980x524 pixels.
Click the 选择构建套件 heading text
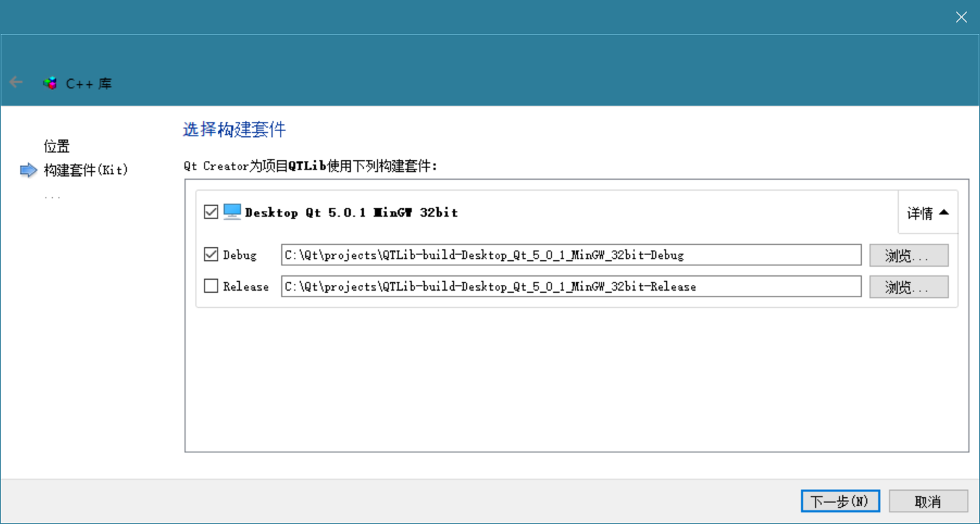234,130
